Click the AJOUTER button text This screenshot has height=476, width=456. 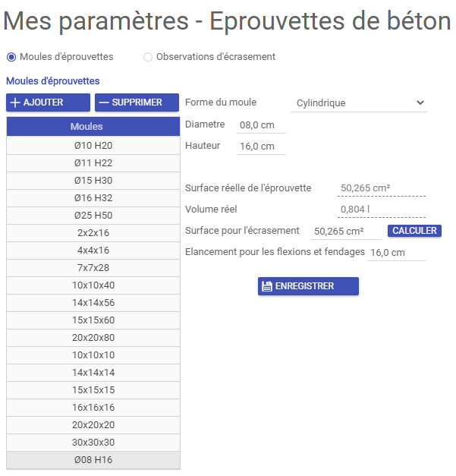(x=43, y=102)
